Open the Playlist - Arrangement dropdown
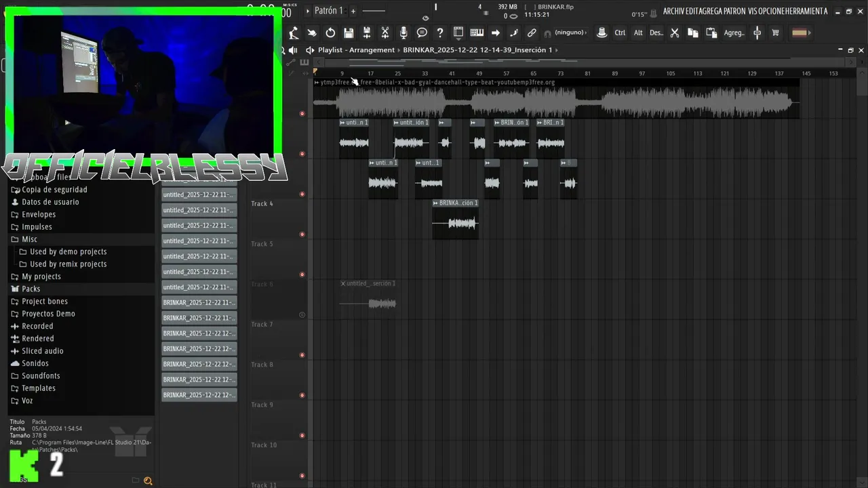Image resolution: width=868 pixels, height=488 pixels. coord(356,50)
